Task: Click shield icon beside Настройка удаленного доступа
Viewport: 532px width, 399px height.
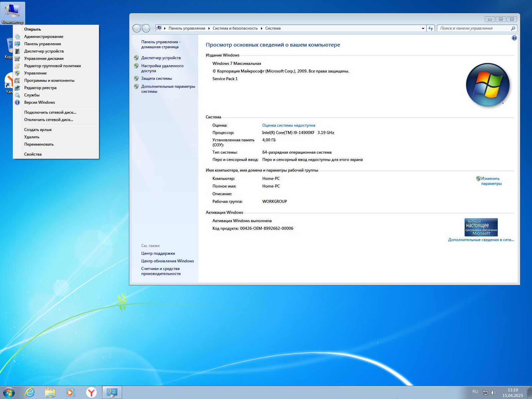Action: coord(136,66)
